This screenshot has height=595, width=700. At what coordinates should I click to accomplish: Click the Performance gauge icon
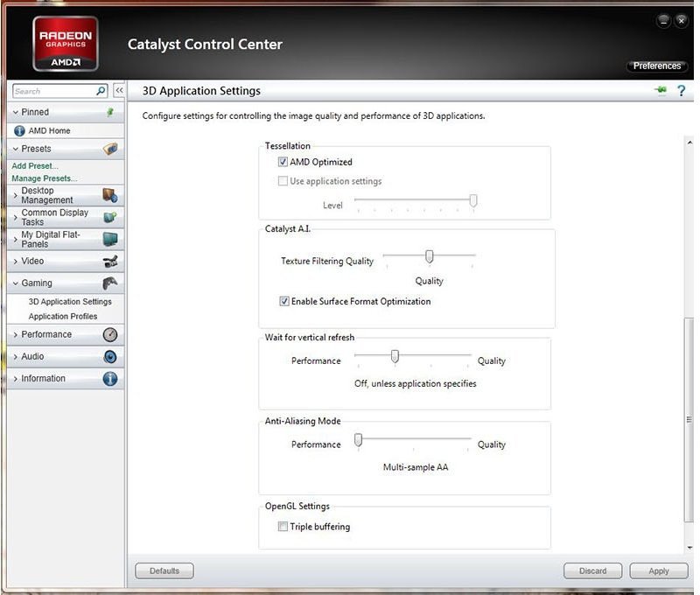click(x=110, y=335)
